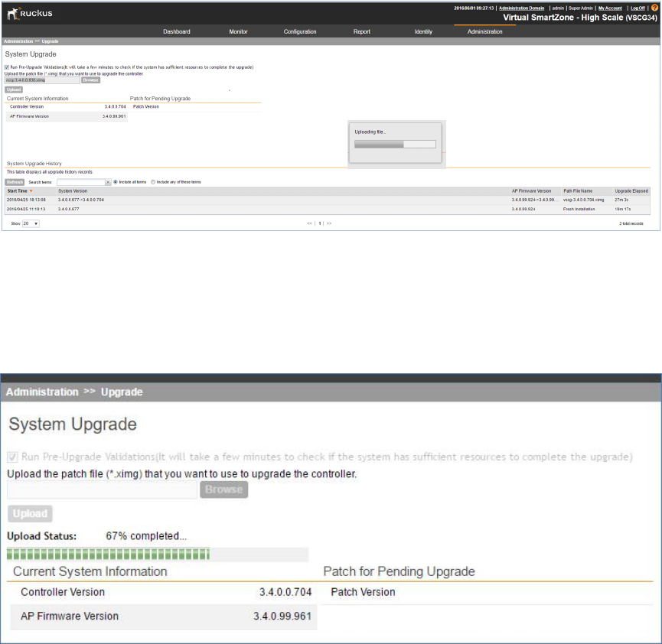Click the small Administration breadcrumb under the menu

click(x=18, y=41)
